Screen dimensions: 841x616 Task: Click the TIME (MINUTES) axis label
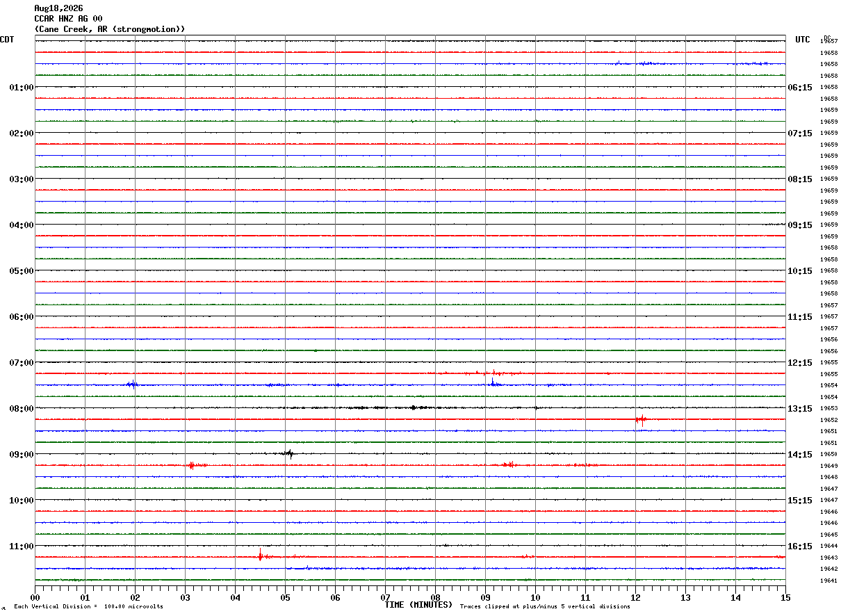418,605
